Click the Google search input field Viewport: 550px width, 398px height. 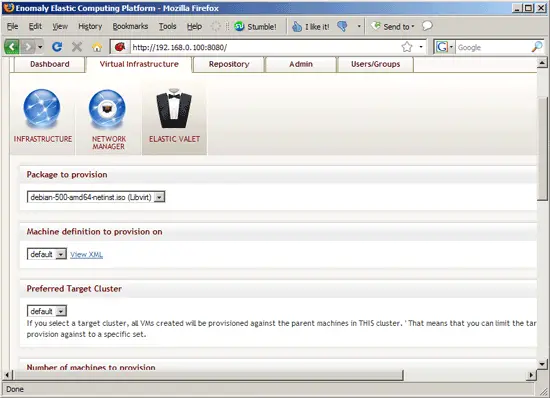[x=493, y=47]
